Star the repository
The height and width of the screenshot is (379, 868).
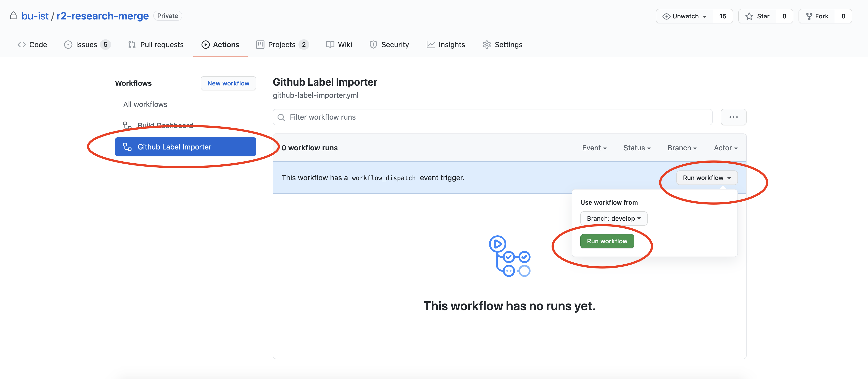(x=757, y=16)
